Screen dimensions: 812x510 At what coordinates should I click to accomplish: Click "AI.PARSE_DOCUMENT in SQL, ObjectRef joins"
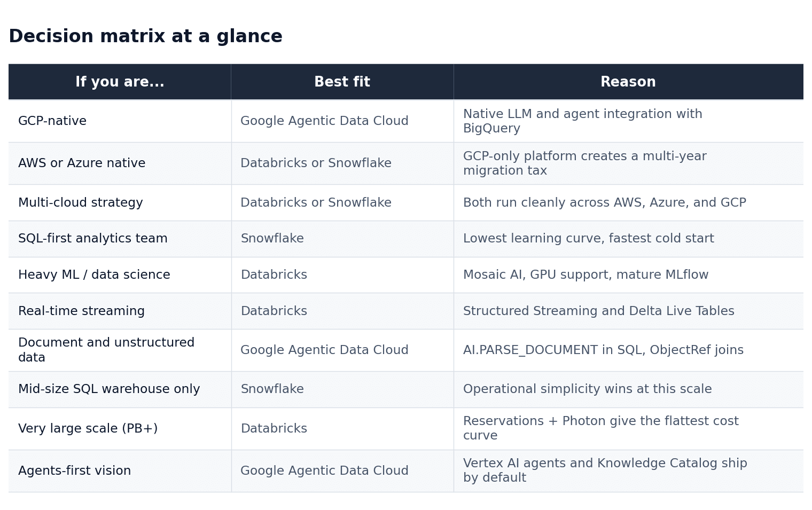[603, 350]
